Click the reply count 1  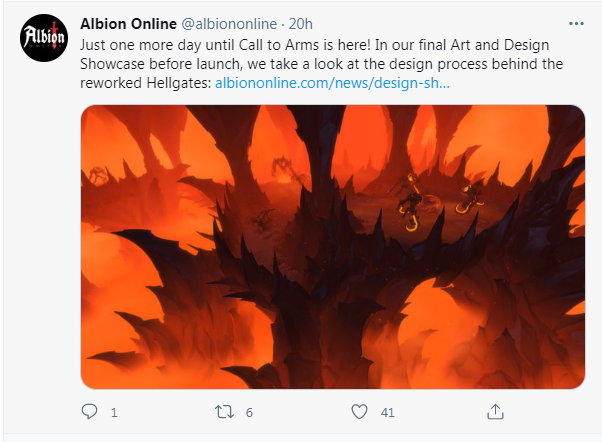pos(114,413)
